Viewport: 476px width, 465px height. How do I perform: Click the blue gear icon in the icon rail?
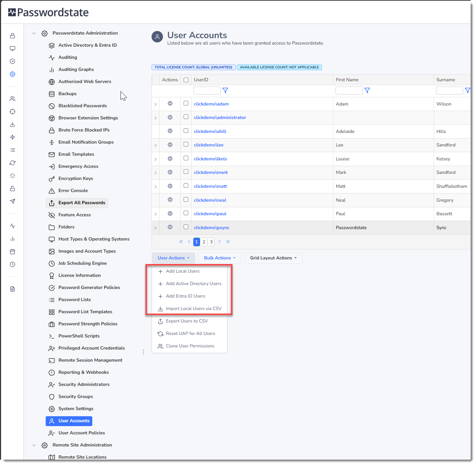[12, 74]
